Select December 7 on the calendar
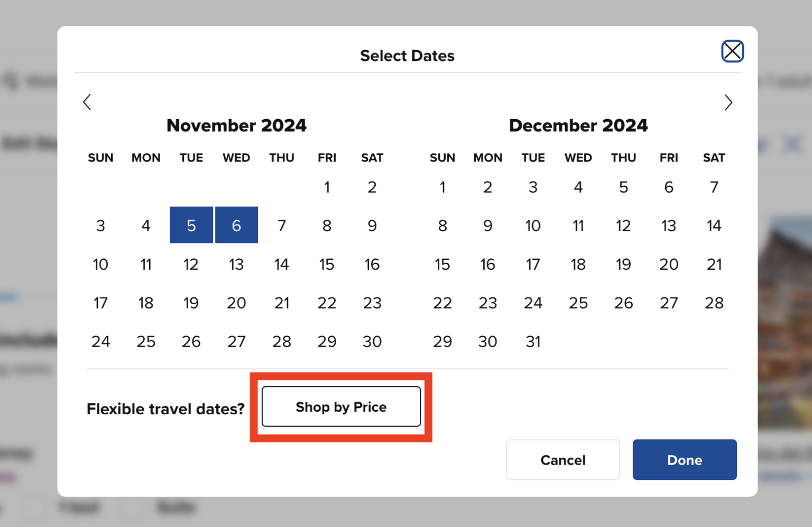 click(x=714, y=187)
